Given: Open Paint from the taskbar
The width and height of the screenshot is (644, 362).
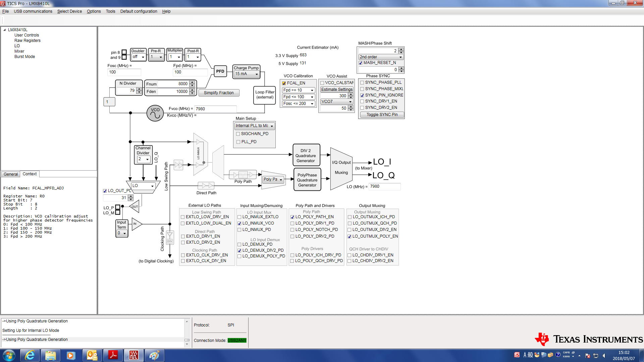Looking at the screenshot, I should point(154,355).
